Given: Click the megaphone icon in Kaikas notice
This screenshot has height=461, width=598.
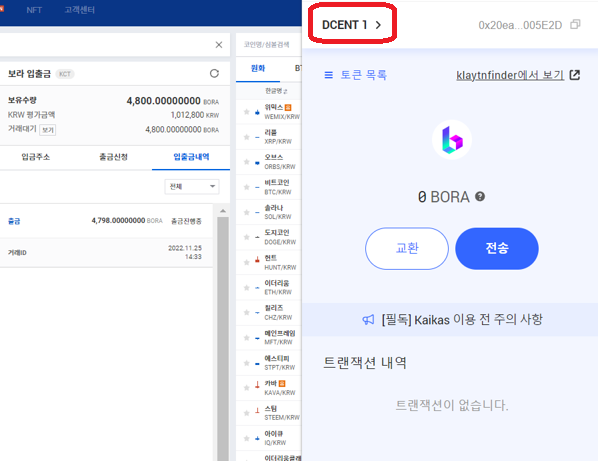Looking at the screenshot, I should [368, 320].
